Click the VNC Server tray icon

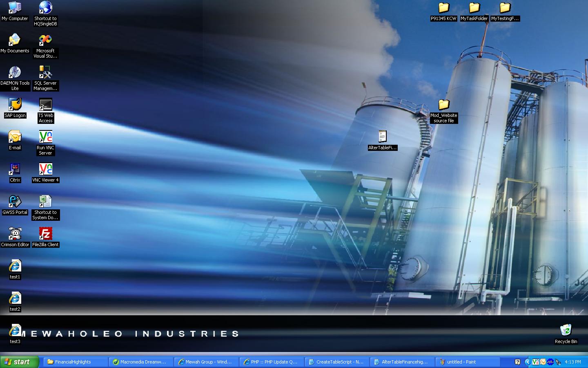coord(536,362)
